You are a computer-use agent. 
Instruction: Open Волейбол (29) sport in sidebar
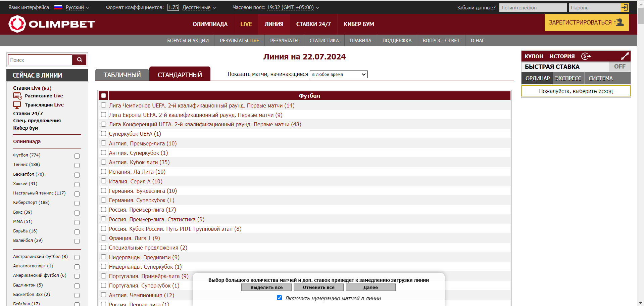pos(28,241)
